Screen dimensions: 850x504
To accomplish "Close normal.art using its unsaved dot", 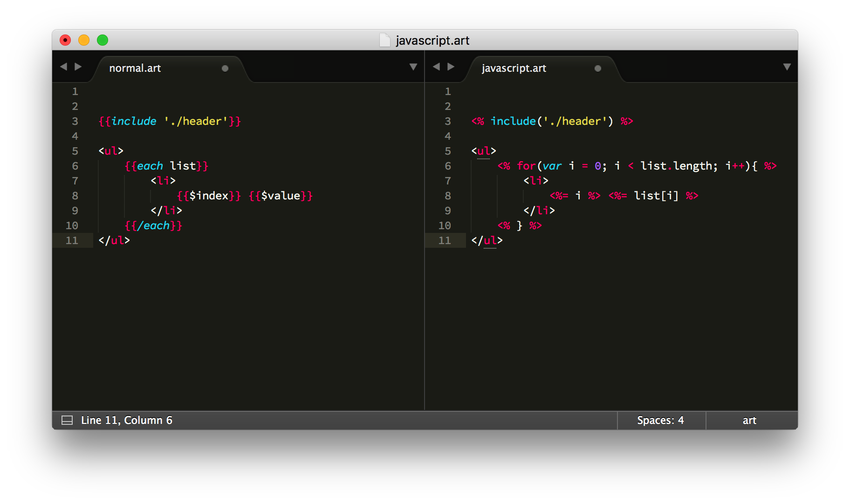I will (x=225, y=68).
